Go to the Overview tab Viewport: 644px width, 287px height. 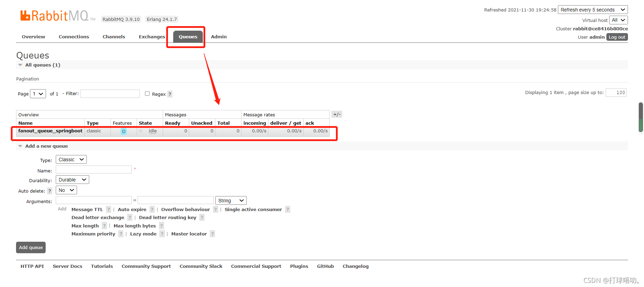[33, 37]
